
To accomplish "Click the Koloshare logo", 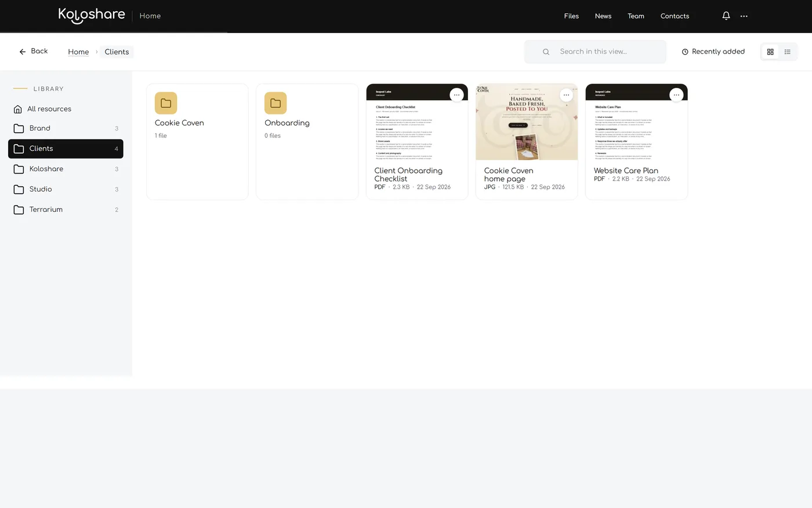I will point(92,15).
